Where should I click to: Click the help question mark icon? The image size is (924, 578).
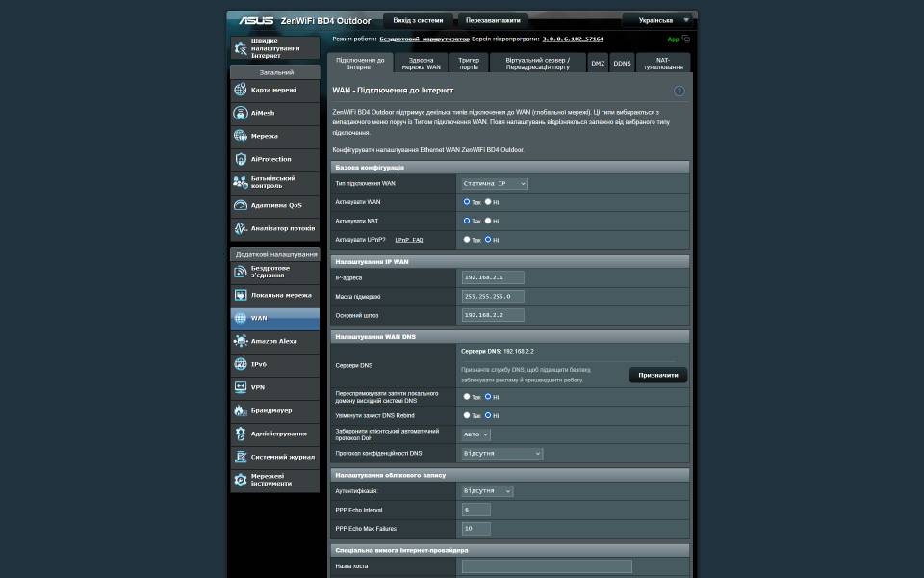click(x=680, y=91)
